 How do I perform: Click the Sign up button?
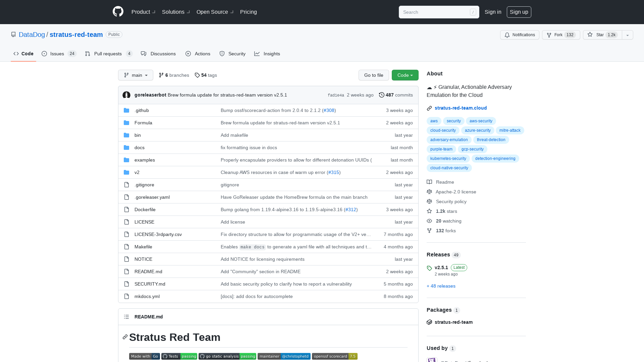[519, 12]
